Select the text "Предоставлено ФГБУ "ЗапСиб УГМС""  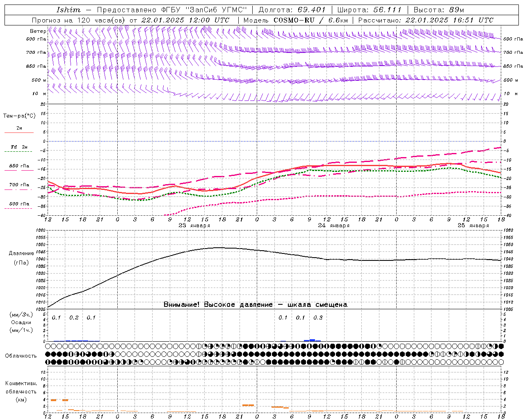pyautogui.click(x=172, y=10)
